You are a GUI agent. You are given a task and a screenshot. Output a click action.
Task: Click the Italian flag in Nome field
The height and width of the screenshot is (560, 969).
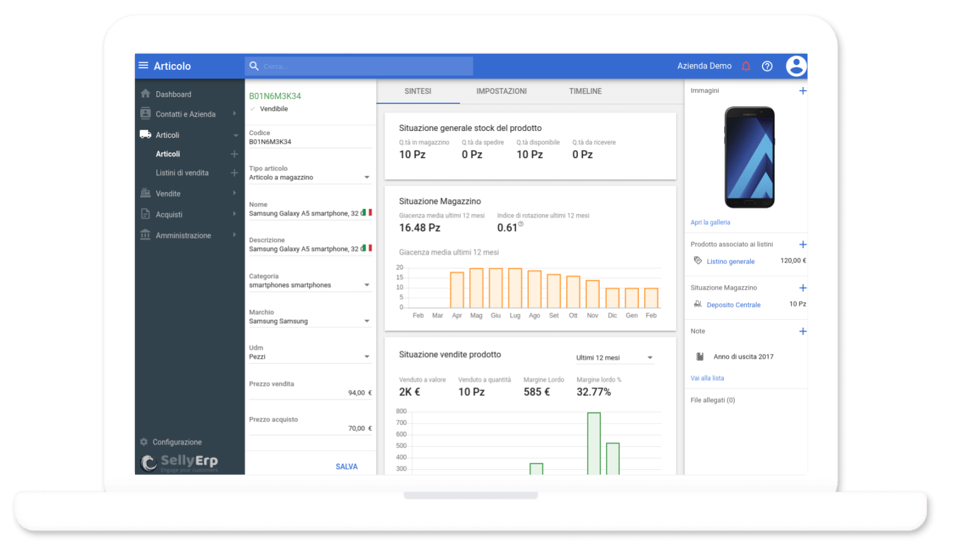point(366,213)
